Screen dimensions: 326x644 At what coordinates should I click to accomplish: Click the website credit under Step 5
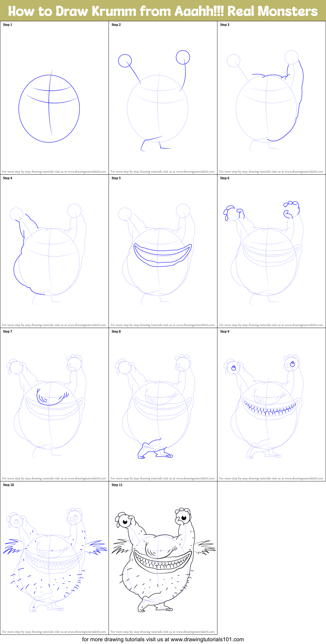(163, 325)
